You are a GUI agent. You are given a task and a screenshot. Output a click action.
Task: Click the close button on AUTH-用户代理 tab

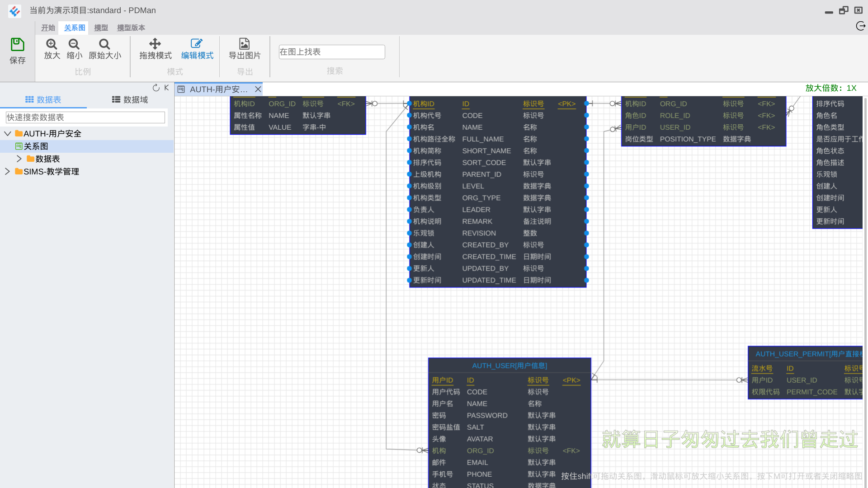click(x=258, y=89)
